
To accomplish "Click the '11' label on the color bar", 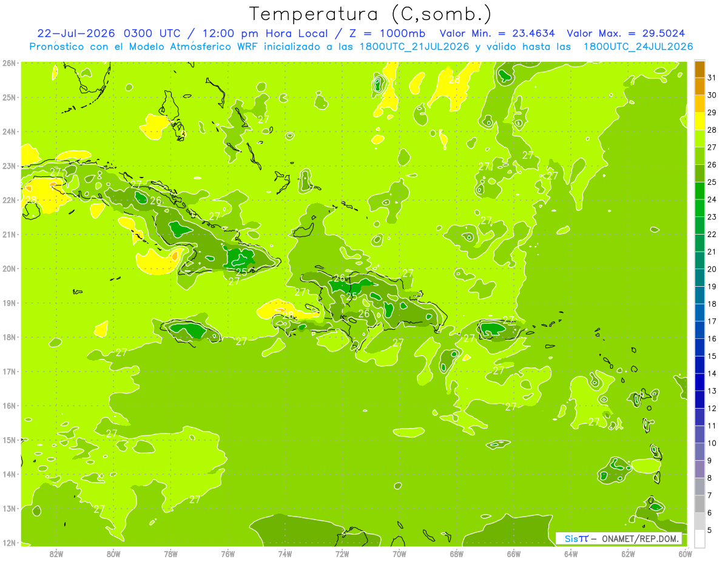I will [x=712, y=426].
